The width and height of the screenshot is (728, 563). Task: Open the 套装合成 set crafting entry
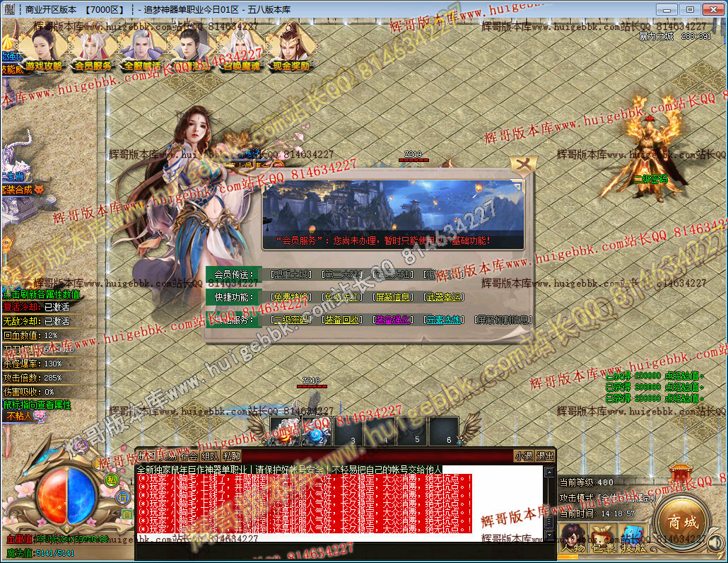[21, 190]
